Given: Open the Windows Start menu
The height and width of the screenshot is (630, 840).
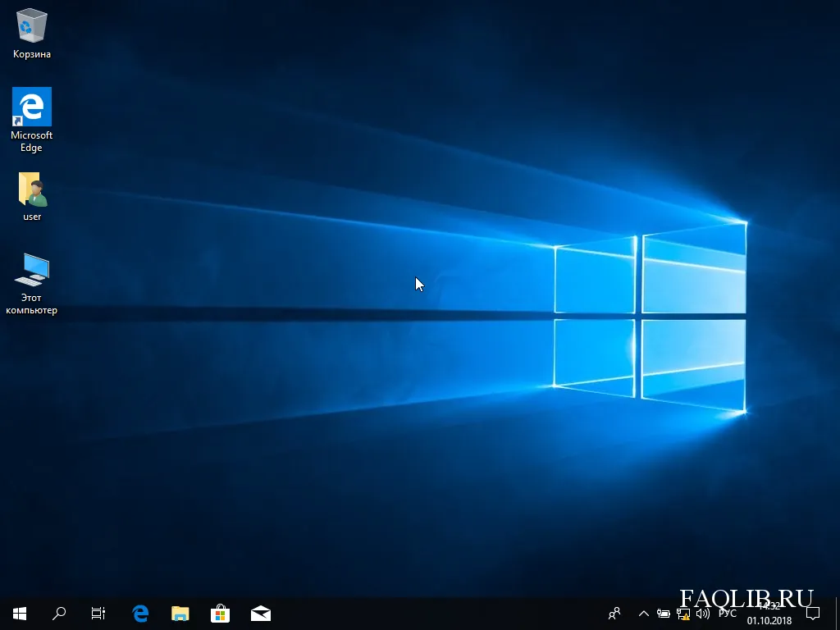Looking at the screenshot, I should (20, 614).
